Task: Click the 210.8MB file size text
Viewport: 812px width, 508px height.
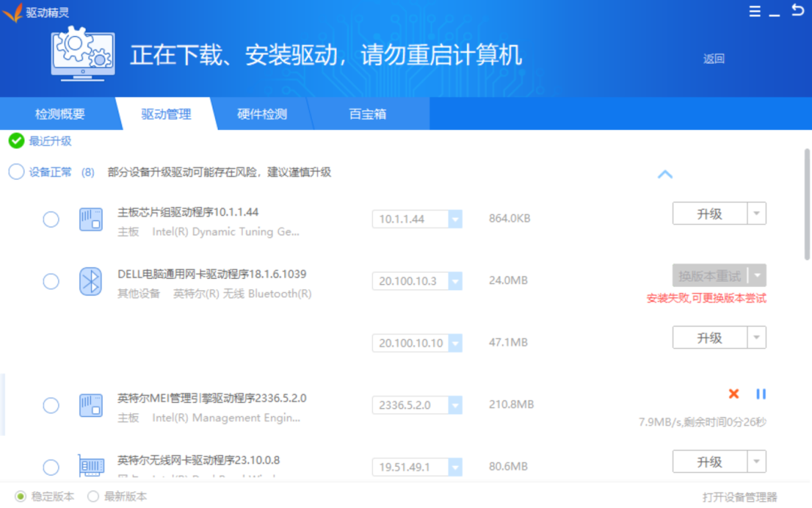Action: tap(511, 404)
